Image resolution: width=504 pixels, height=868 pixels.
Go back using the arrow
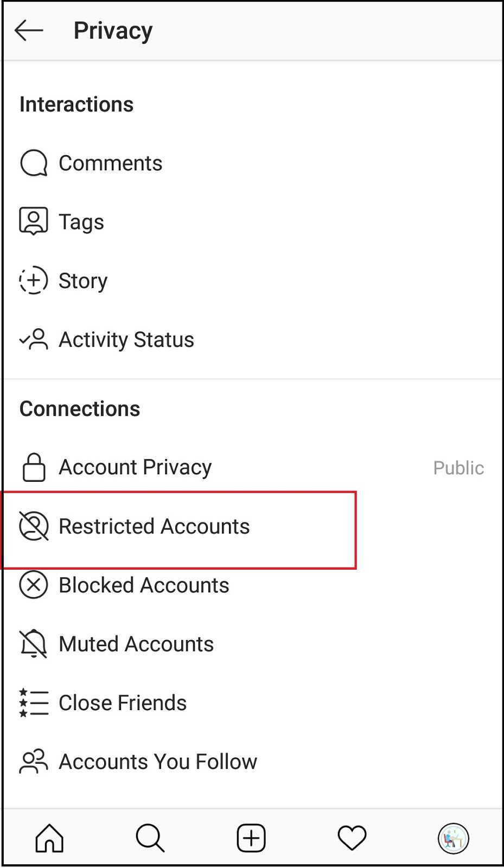point(28,30)
